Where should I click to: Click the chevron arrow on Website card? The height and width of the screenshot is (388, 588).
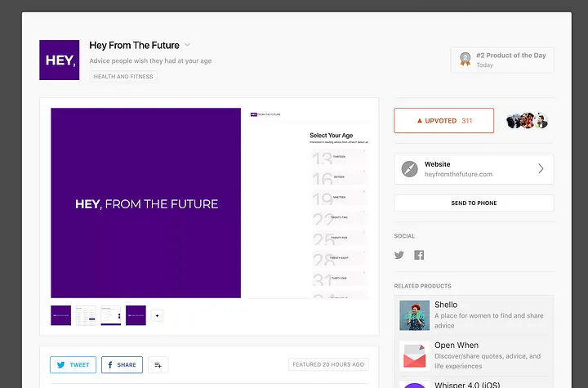click(x=541, y=169)
